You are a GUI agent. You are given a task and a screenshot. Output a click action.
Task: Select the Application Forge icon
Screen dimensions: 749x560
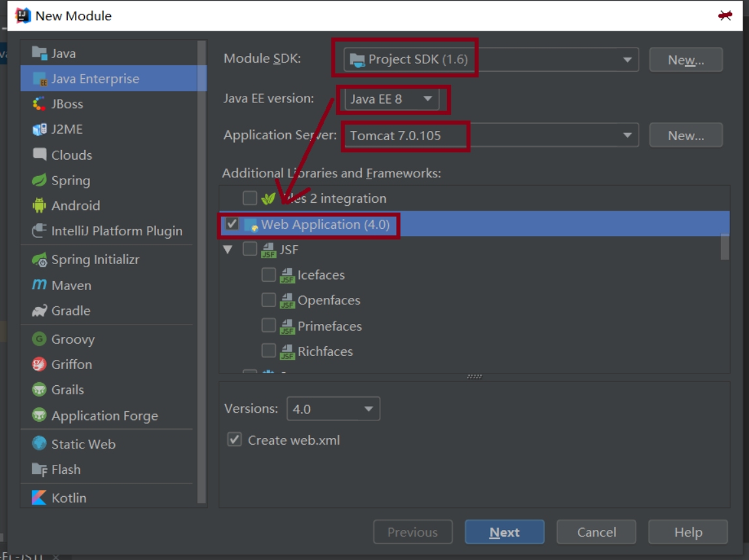tap(39, 415)
